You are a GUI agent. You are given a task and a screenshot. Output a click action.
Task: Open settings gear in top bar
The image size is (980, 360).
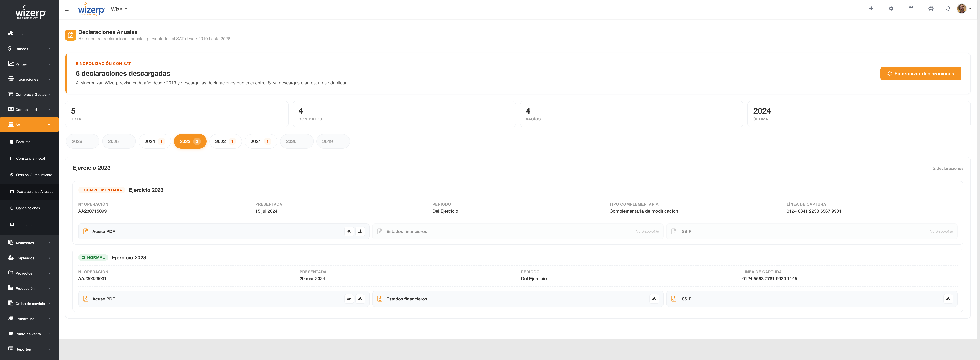[x=891, y=8]
